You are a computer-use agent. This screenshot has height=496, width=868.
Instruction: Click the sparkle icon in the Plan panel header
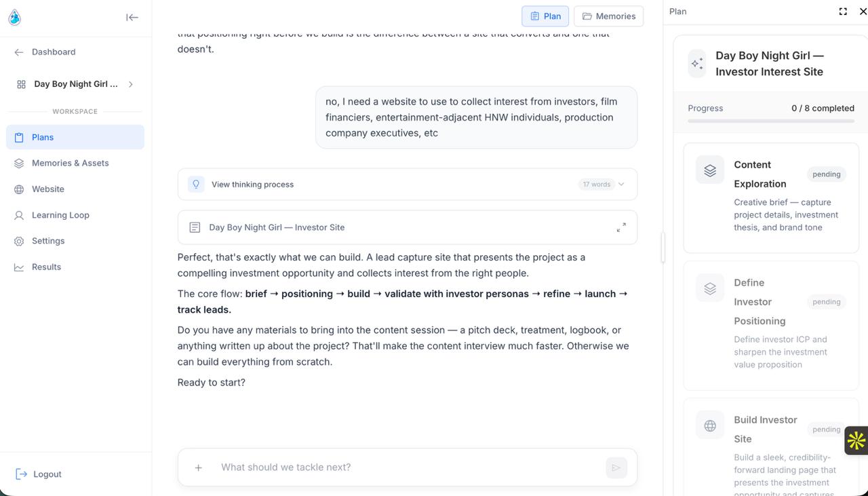696,63
